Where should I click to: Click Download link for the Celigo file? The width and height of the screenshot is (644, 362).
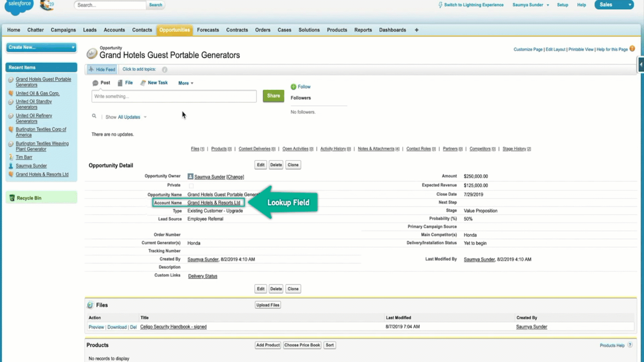(117, 327)
